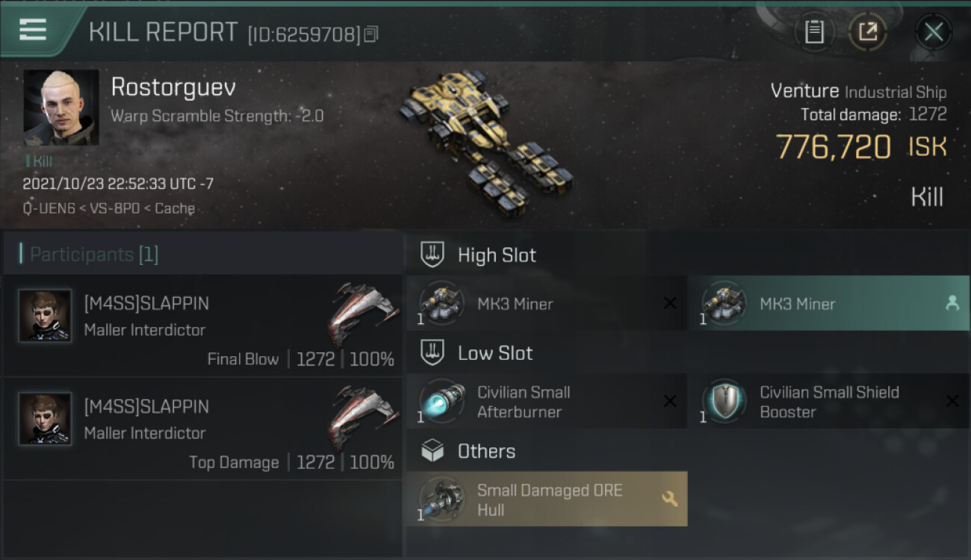The width and height of the screenshot is (971, 560).
Task: Tap the wrench icon on ORE Hull
Action: pyautogui.click(x=669, y=499)
